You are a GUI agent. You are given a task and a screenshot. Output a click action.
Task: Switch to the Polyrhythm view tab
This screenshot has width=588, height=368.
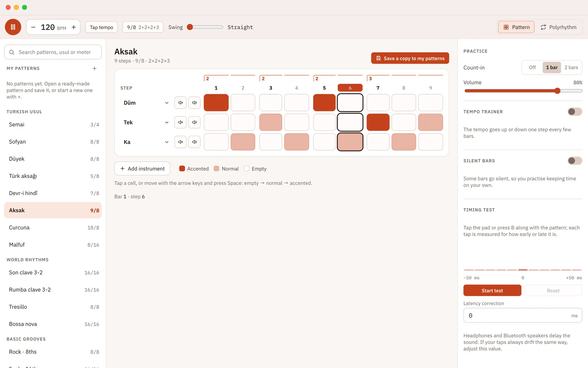[559, 27]
